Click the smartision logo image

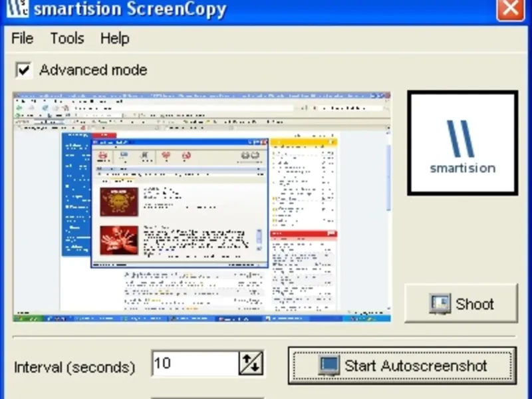click(x=462, y=143)
